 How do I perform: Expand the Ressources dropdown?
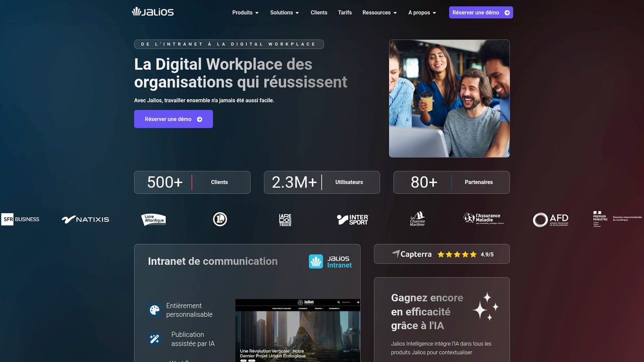coord(379,13)
